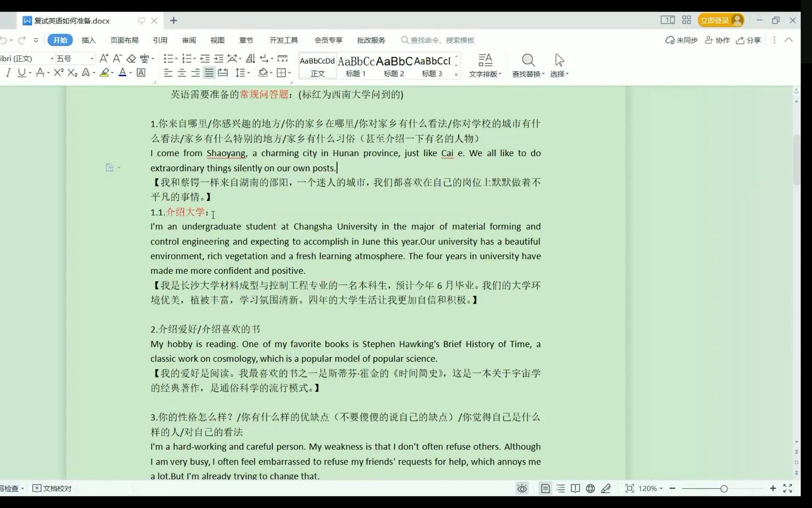Screen dimensions: 812x508
Task: Open the phonetic guide (wén) tool
Action: coord(144,58)
